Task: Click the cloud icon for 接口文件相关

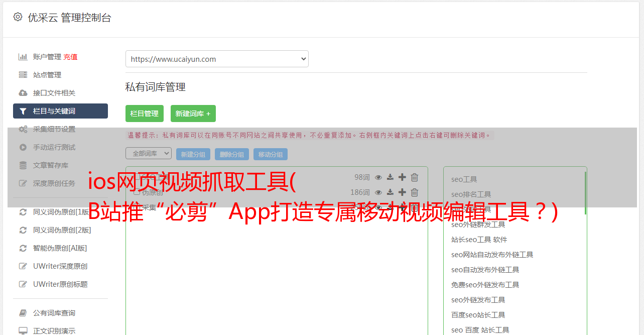Action: (23, 93)
